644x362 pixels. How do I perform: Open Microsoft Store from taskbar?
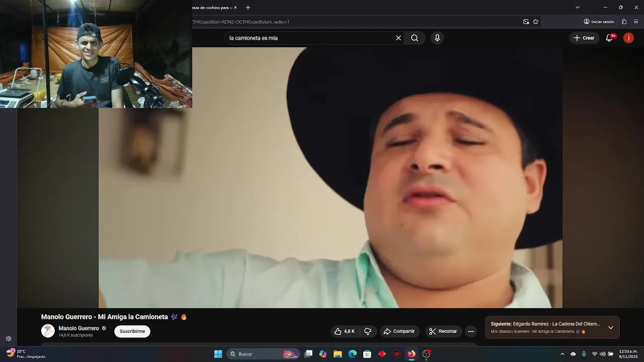coord(367,354)
